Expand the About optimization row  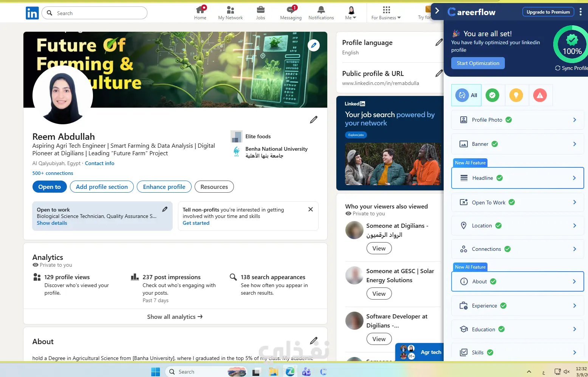518,281
